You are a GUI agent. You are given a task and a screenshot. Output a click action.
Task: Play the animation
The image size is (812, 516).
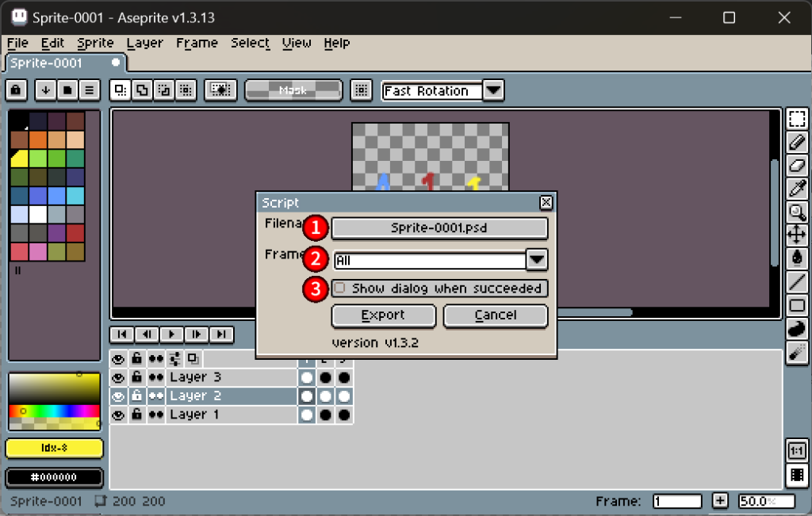point(171,334)
